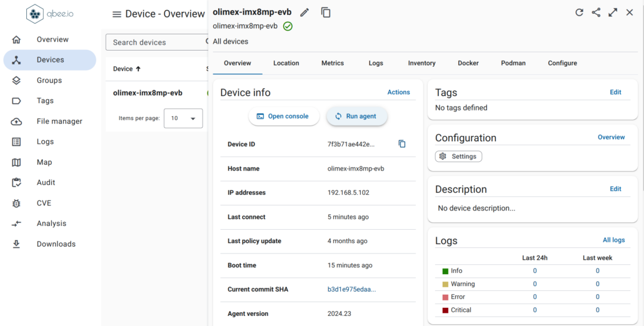
Task: Share the device using share icon
Action: (x=596, y=12)
